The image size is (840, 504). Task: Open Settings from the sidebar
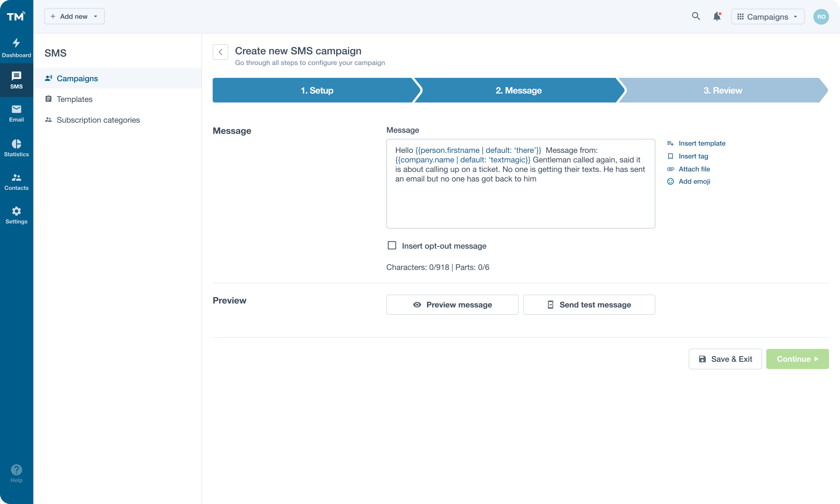coord(16,215)
